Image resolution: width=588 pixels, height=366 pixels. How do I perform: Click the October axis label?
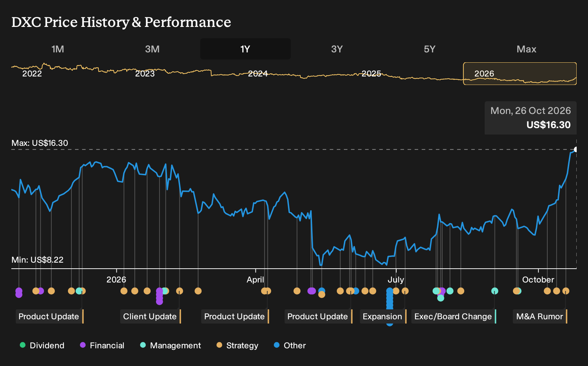[x=538, y=280]
